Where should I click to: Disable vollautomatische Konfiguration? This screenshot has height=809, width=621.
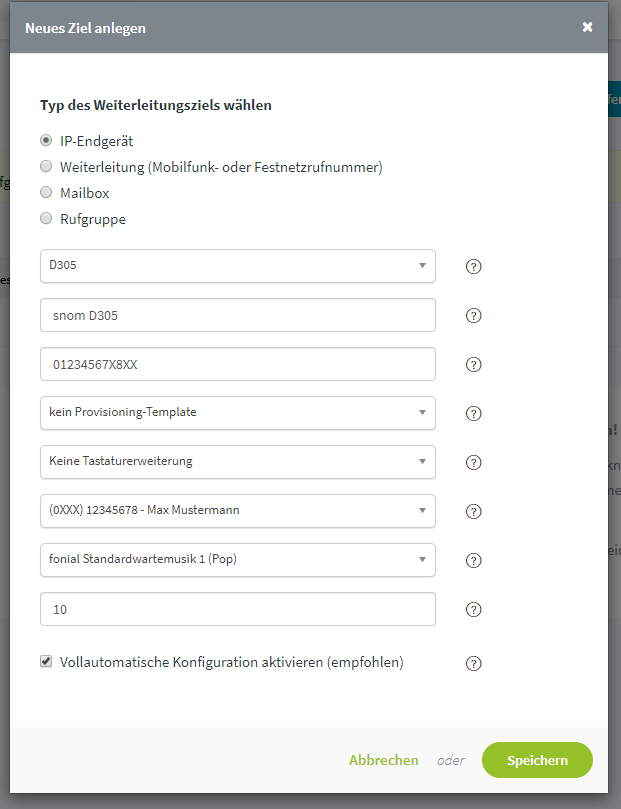coord(46,661)
